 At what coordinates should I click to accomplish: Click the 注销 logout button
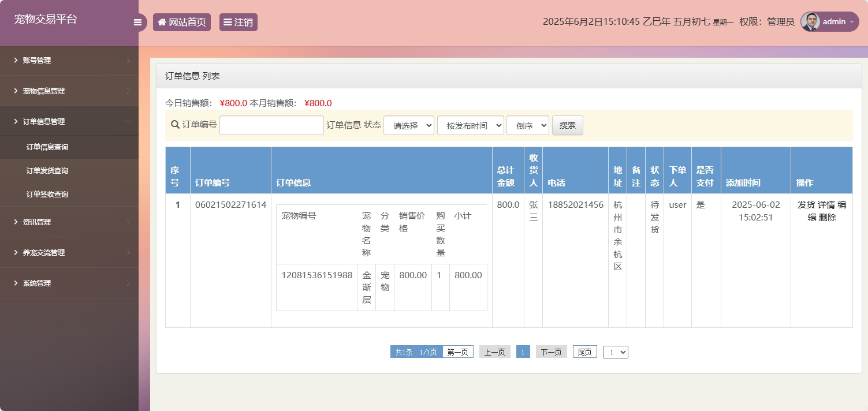[x=238, y=23]
